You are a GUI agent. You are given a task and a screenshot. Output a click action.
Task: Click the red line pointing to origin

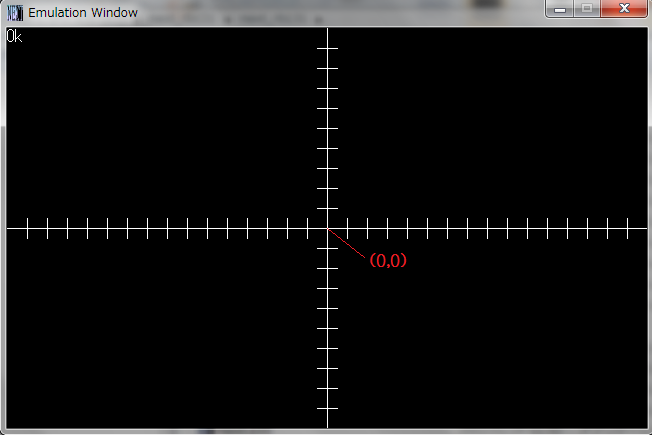pyautogui.click(x=347, y=244)
